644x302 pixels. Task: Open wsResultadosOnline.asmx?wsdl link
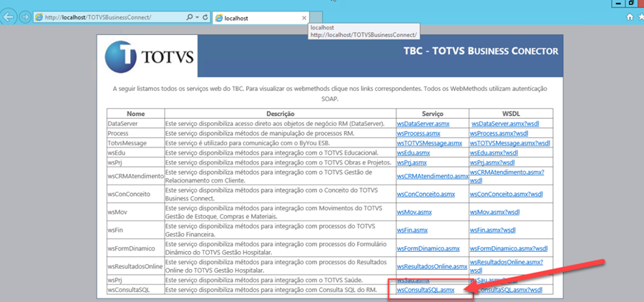tap(507, 267)
